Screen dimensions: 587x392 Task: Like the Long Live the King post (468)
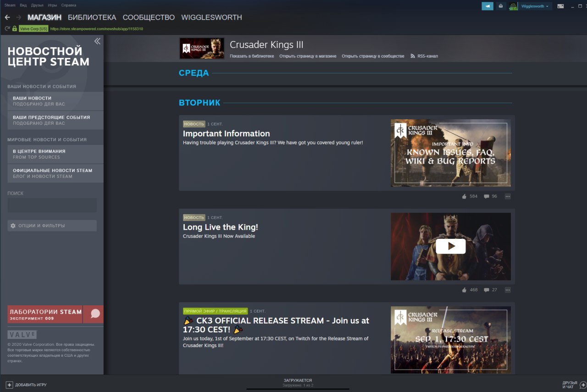pyautogui.click(x=470, y=290)
